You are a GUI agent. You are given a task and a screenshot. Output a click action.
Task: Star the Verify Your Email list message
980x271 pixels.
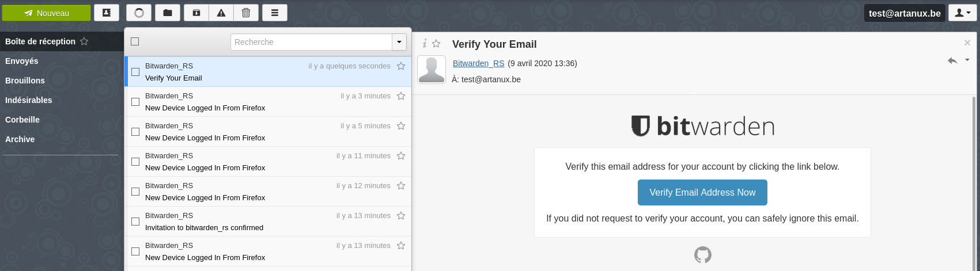pyautogui.click(x=401, y=66)
